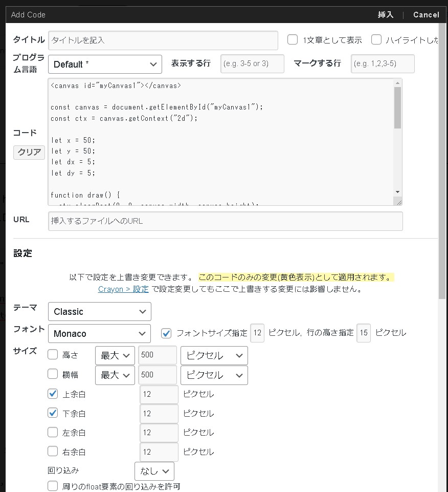
Task: Enable the 1文章として表示 checkbox
Action: pos(293,40)
